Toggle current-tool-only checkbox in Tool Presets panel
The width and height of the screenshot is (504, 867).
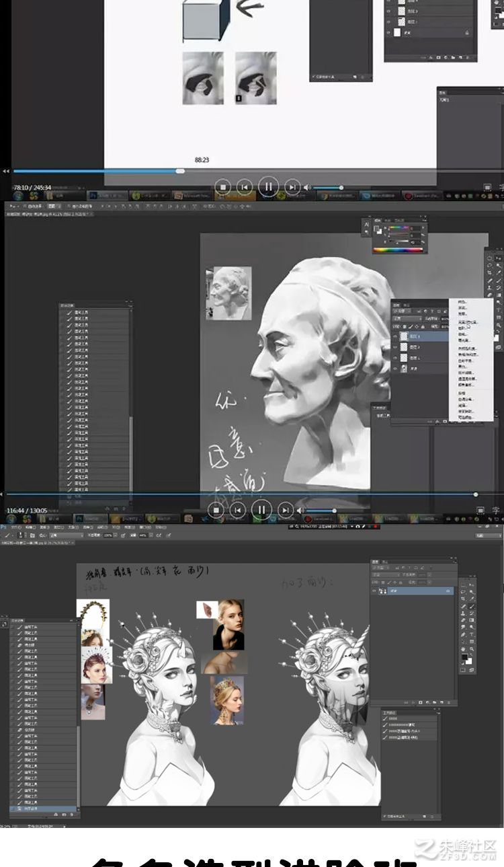coord(384,817)
